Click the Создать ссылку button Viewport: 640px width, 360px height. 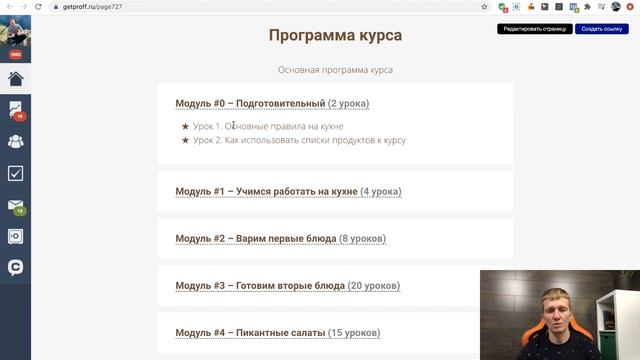602,29
